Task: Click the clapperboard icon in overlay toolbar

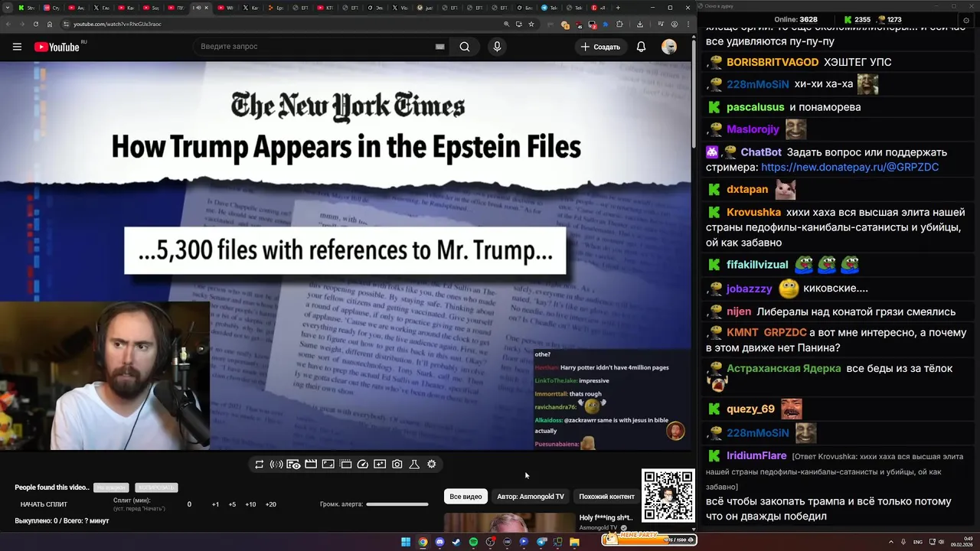Action: point(311,464)
